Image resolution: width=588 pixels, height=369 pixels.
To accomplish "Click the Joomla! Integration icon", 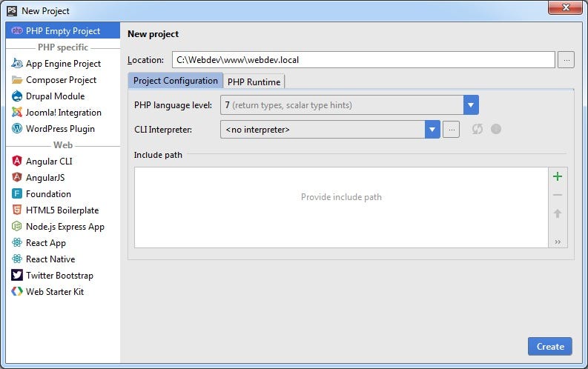I will 17,113.
